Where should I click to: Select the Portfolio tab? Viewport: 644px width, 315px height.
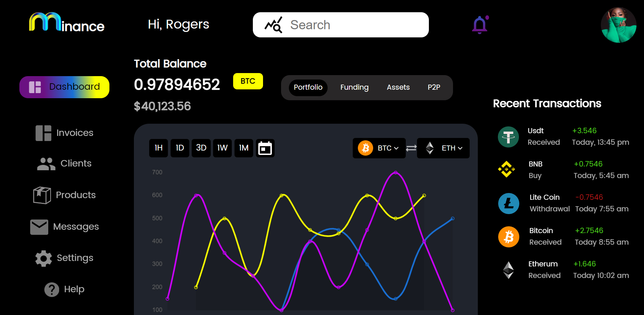click(308, 87)
